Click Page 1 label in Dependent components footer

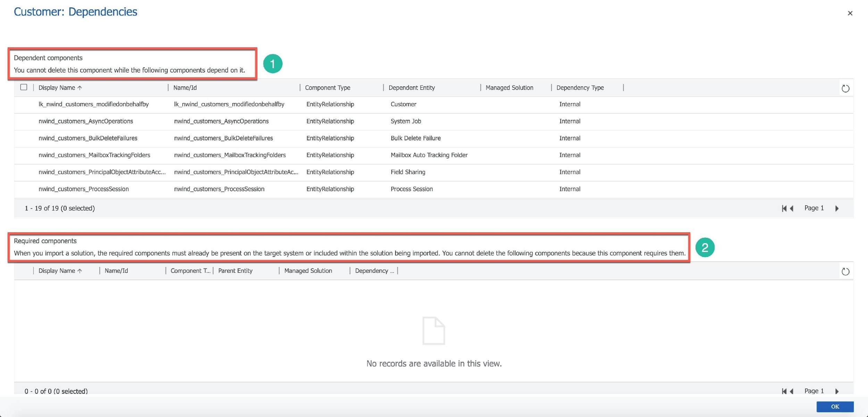click(814, 208)
